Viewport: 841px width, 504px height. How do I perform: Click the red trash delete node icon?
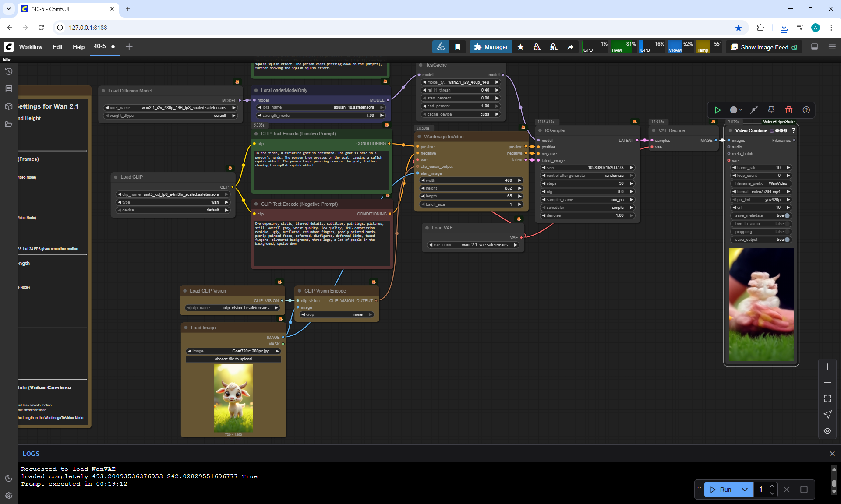788,110
